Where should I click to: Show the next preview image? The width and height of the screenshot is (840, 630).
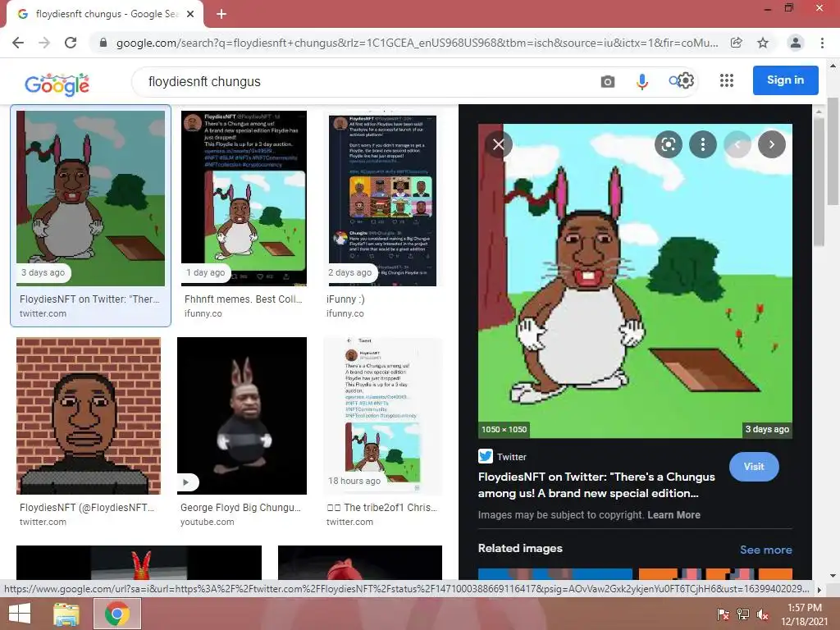tap(771, 144)
